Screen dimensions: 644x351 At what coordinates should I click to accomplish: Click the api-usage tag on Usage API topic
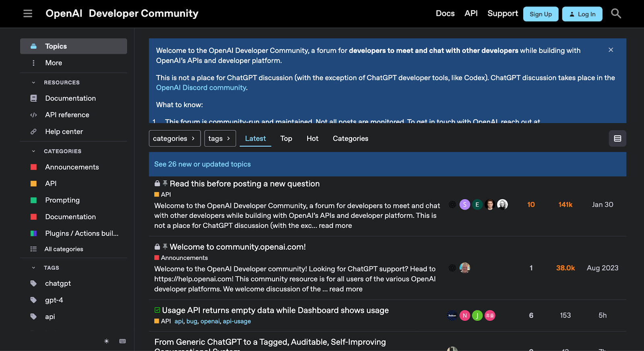pyautogui.click(x=237, y=321)
